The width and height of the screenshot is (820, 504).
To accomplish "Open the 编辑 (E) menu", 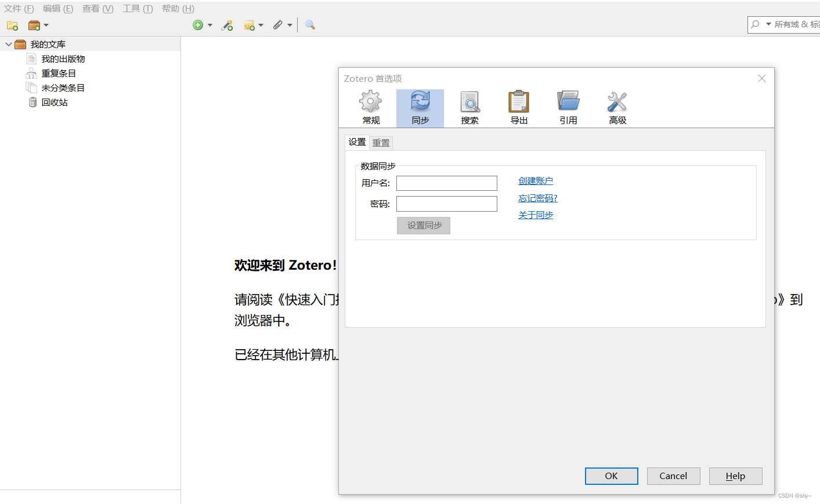I will pyautogui.click(x=58, y=9).
